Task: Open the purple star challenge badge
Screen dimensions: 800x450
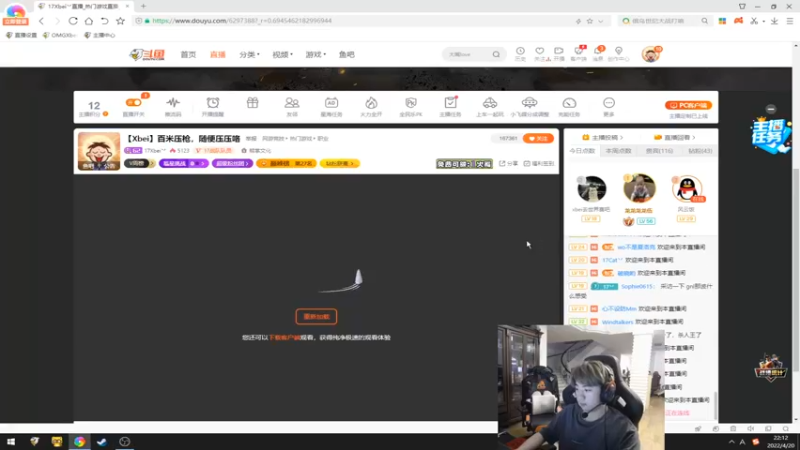Action: coord(184,163)
